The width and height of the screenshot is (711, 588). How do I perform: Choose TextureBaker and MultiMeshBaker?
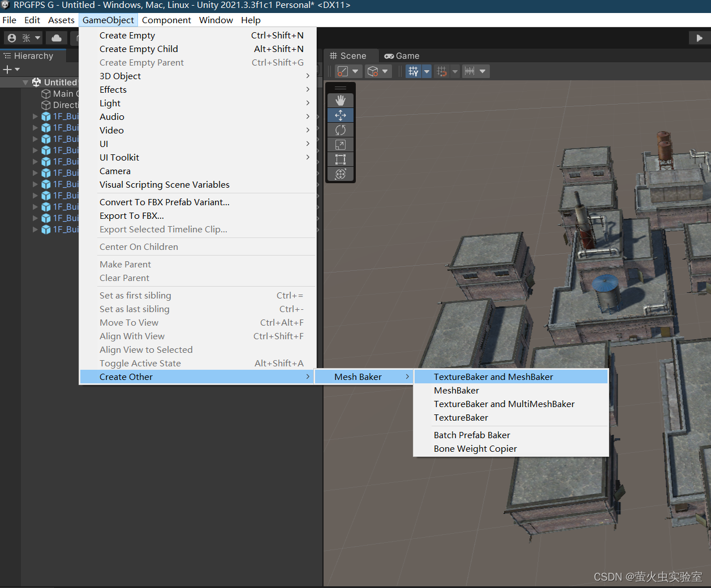point(511,404)
